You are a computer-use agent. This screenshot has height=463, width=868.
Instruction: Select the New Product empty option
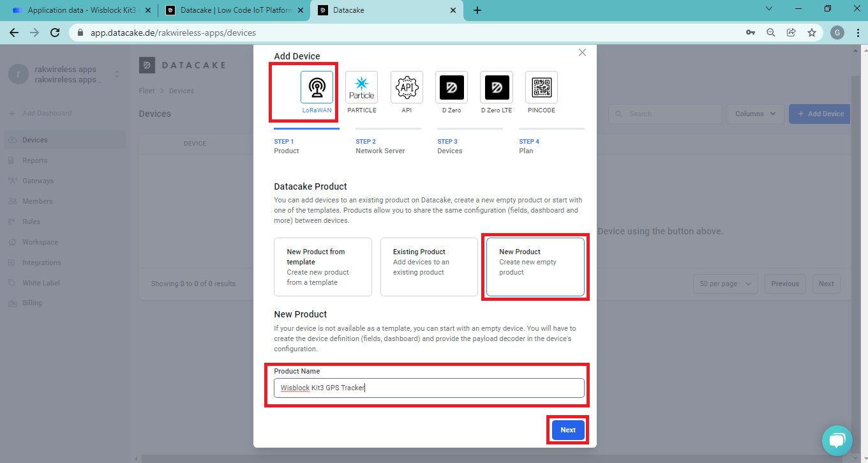[x=535, y=267]
